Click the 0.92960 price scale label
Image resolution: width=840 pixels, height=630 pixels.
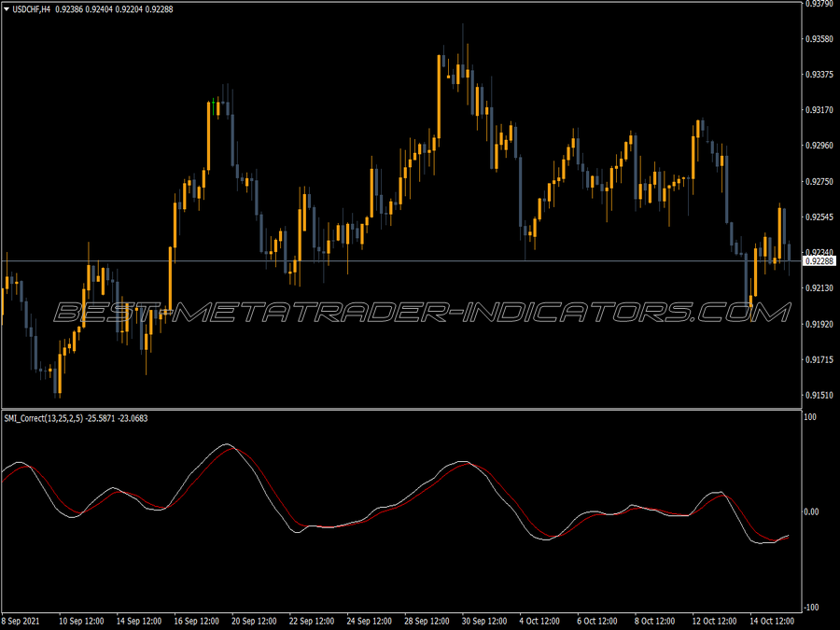pyautogui.click(x=819, y=146)
